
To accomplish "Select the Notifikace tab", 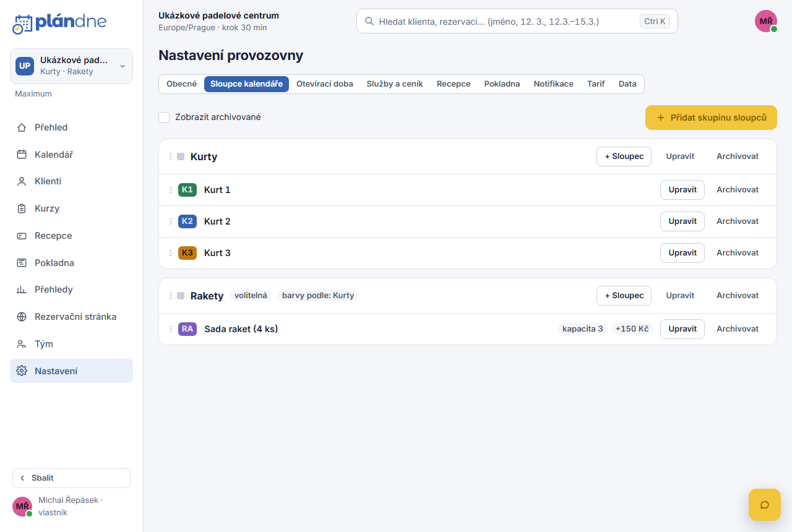I will [554, 84].
